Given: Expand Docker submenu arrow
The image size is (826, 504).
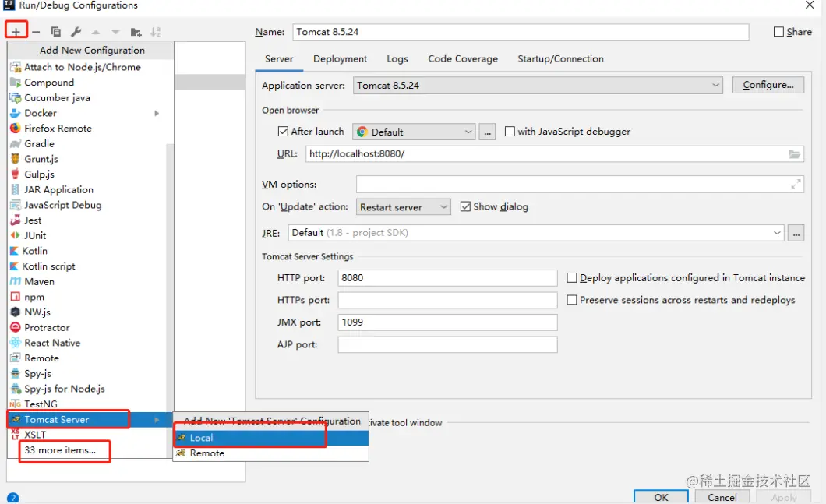Looking at the screenshot, I should tap(157, 113).
